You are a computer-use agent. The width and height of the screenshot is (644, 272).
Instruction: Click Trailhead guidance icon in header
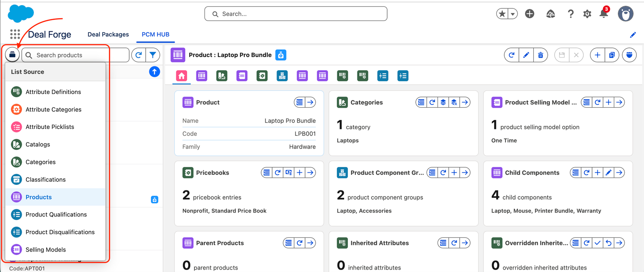click(x=551, y=14)
